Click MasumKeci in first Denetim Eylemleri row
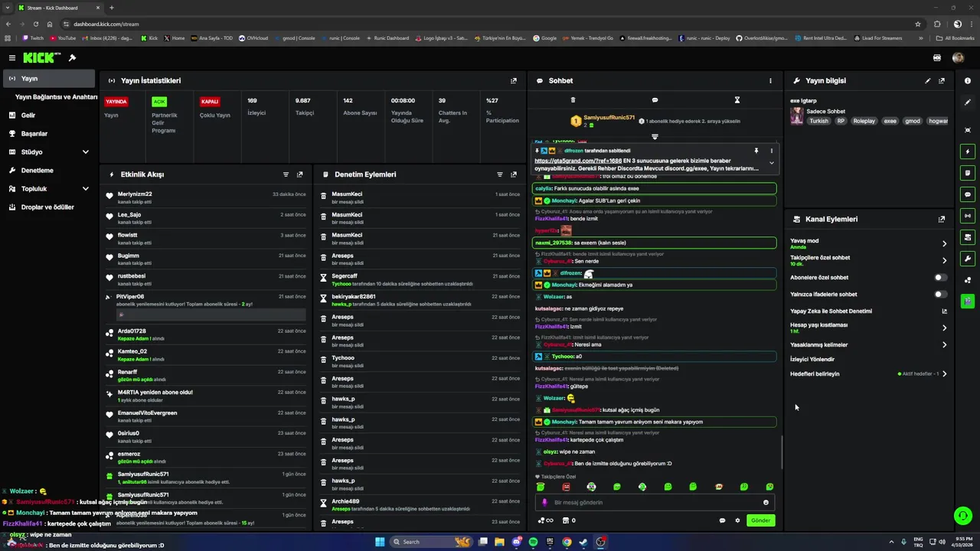 point(347,194)
